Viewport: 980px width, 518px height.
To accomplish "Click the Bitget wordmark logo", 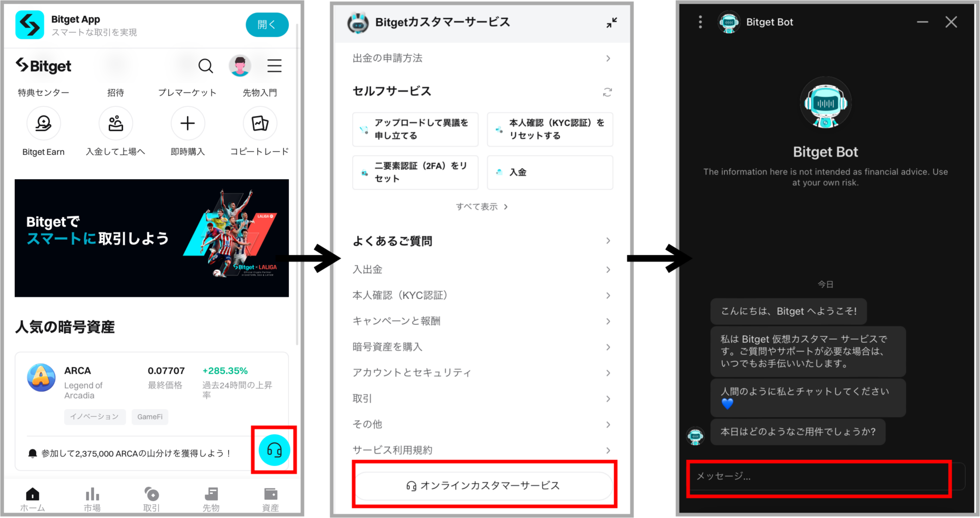I will point(43,66).
